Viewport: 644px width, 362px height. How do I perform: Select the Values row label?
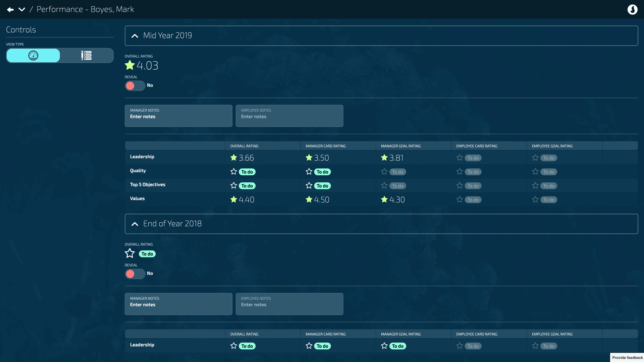[x=138, y=199]
